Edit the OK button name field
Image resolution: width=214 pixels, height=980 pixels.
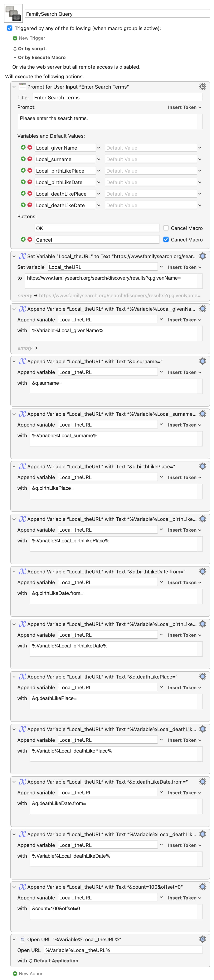tap(97, 228)
